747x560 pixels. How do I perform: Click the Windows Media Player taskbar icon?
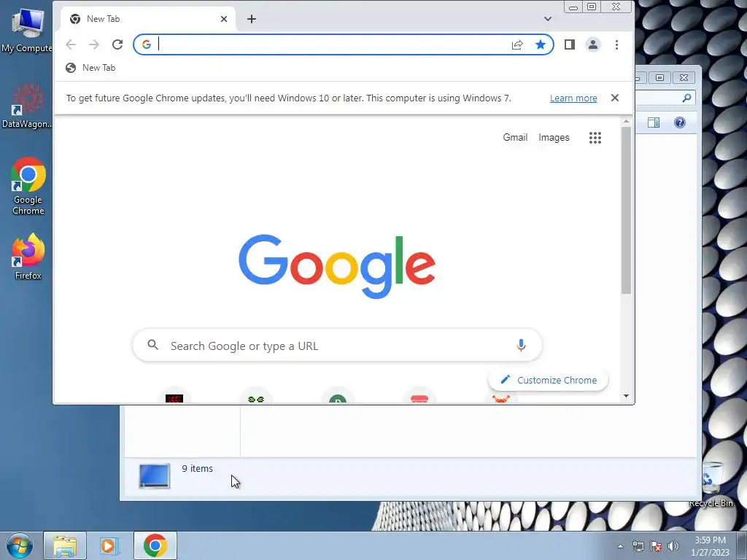point(109,545)
